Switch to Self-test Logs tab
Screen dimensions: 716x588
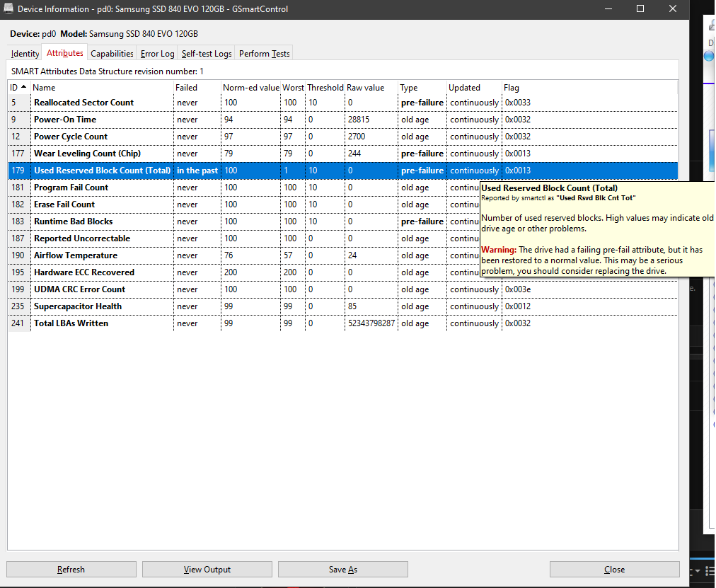207,53
